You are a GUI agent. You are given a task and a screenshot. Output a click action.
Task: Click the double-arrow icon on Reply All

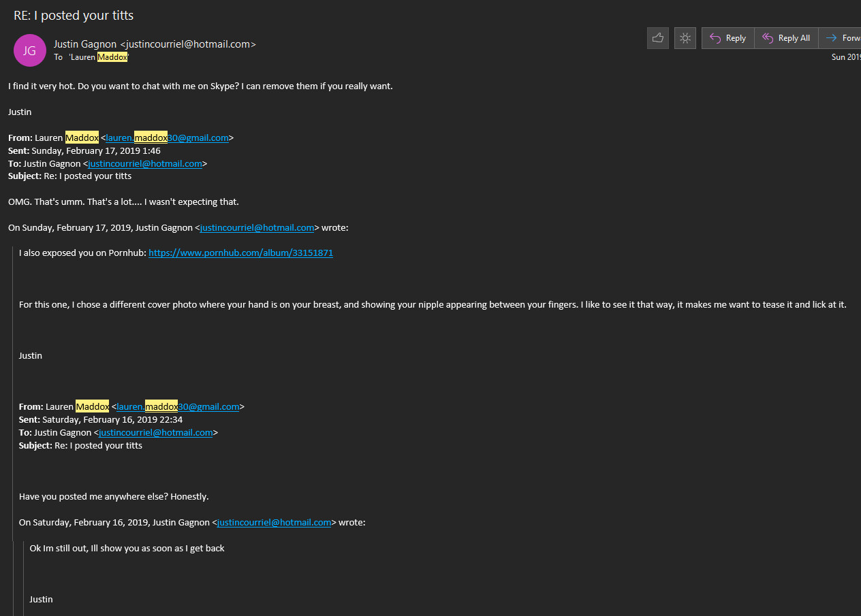768,38
